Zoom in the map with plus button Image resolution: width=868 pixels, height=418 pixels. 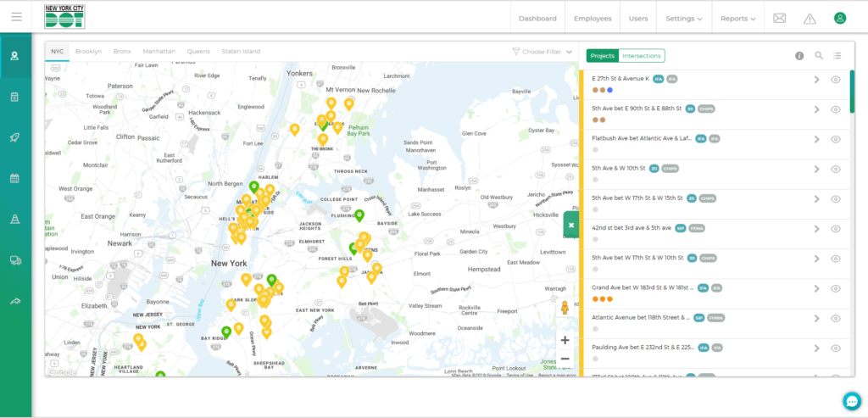pos(565,340)
